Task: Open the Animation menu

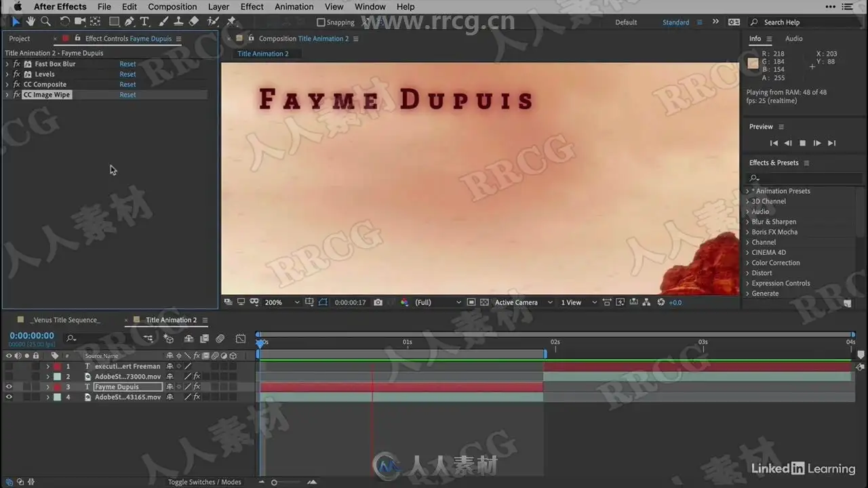Action: 294,7
